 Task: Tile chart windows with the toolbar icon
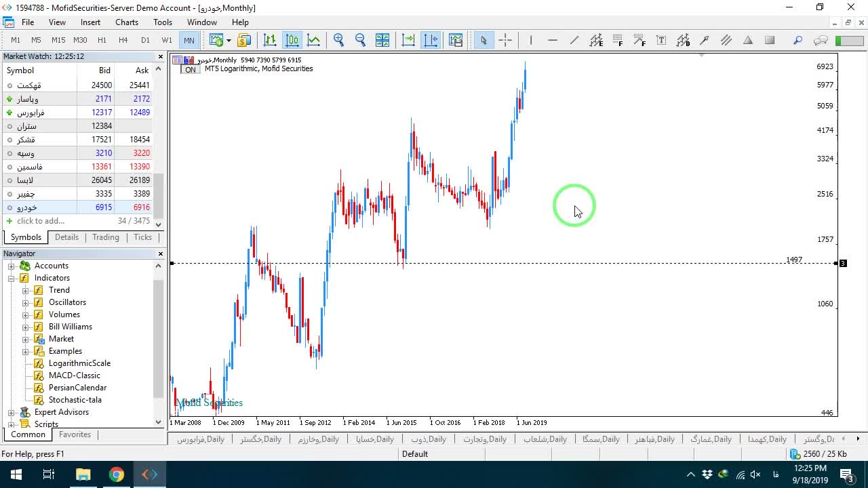pos(382,40)
